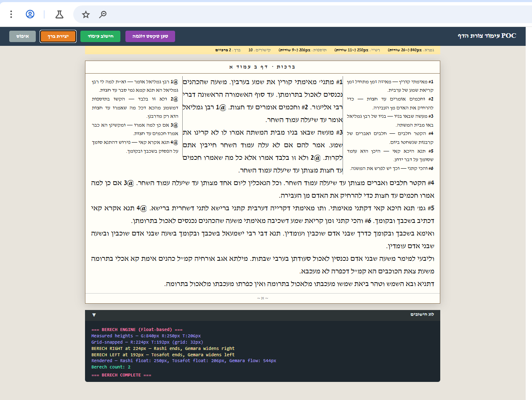This screenshot has height=400, width=532.
Task: Click the page header ברכות דף ב עמוד א
Action: 262,67
